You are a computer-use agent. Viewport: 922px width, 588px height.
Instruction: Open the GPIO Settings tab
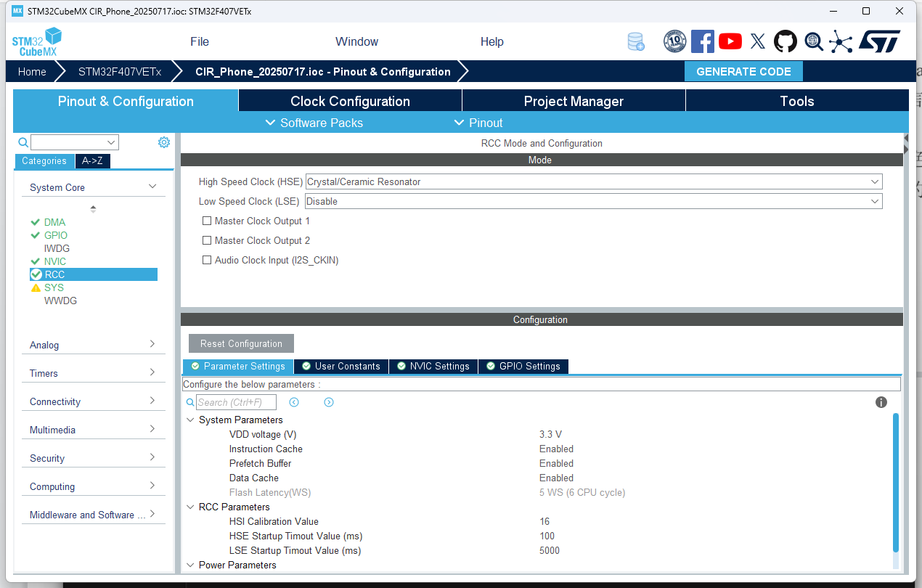point(523,367)
